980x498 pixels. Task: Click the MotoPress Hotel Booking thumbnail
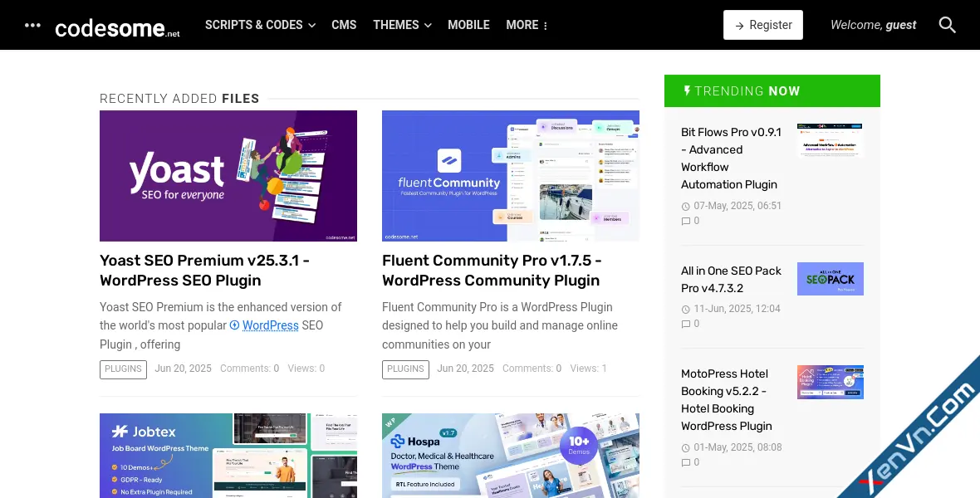coord(830,382)
